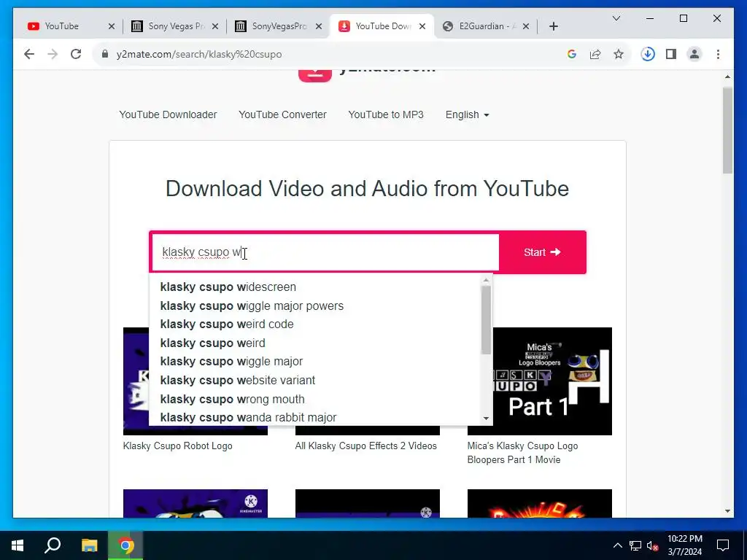
Task: Open the Chrome profile avatar
Action: tap(694, 54)
